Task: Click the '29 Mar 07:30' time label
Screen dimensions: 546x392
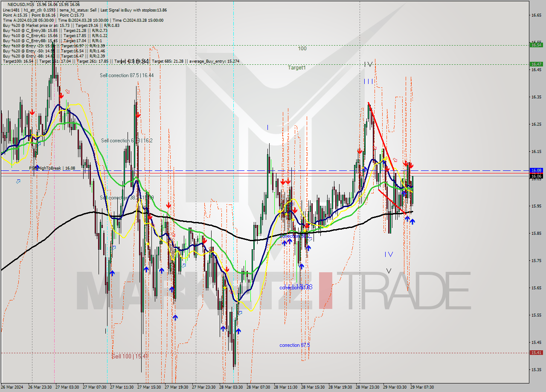Action: click(422, 387)
